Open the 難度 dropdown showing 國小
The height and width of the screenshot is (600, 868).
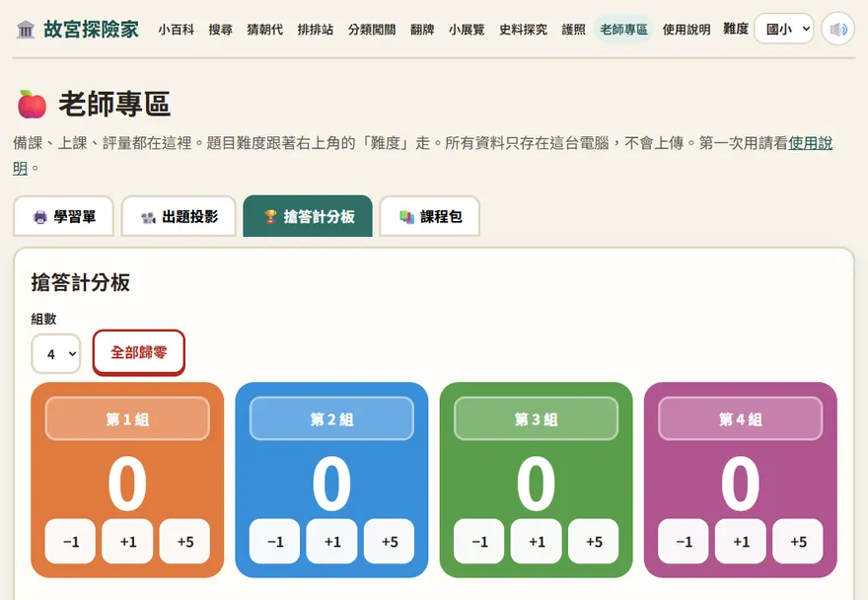coord(784,29)
